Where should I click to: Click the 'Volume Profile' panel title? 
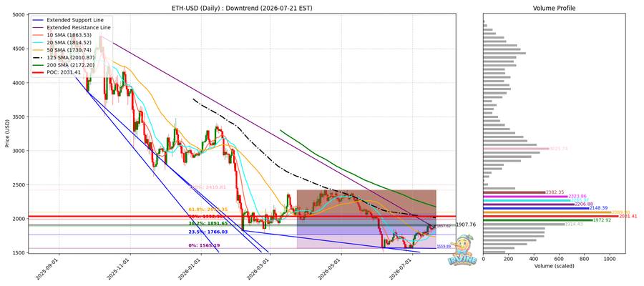click(x=554, y=8)
